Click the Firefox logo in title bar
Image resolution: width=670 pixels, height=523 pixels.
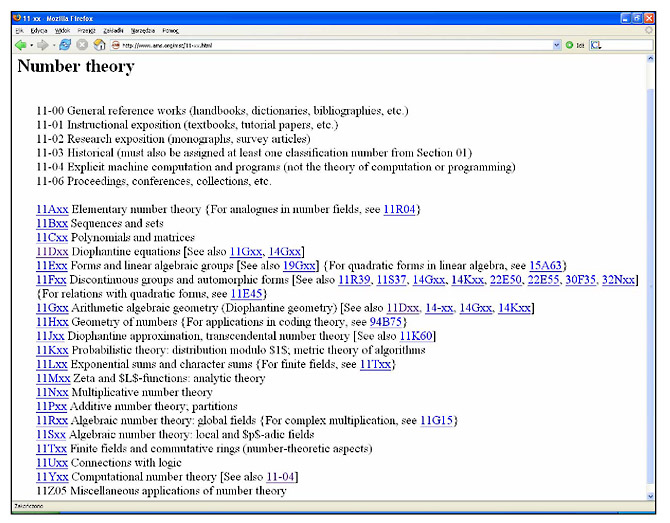point(15,18)
